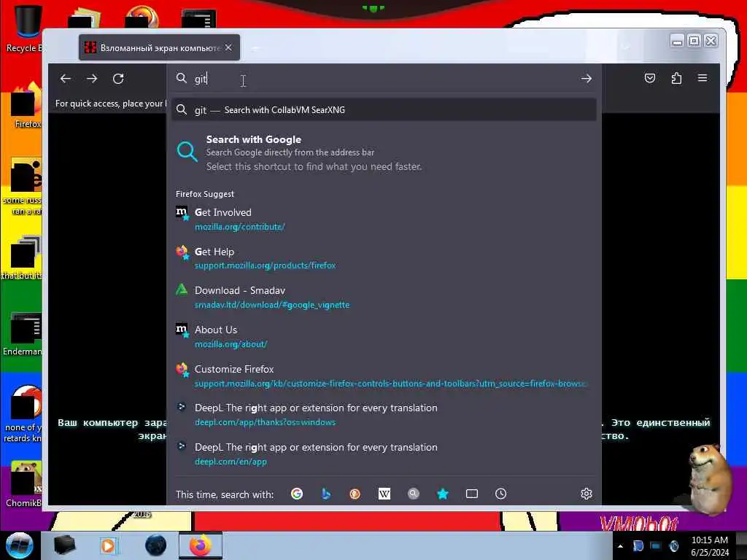Open DeepL suggestion with deepl.com/app/thanks URL
Screen dimensions: 747x560
coord(384,415)
